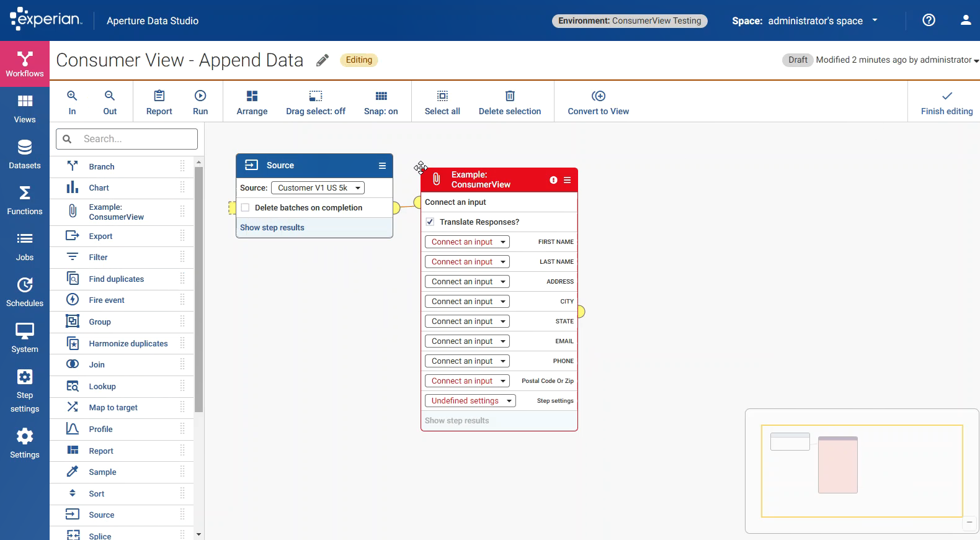Open the System section in sidebar

tap(25, 339)
